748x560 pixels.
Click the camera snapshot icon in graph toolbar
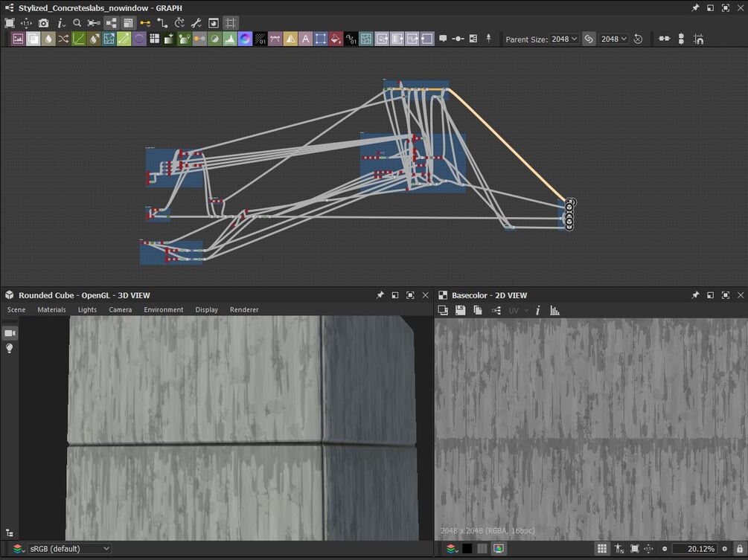[44, 24]
